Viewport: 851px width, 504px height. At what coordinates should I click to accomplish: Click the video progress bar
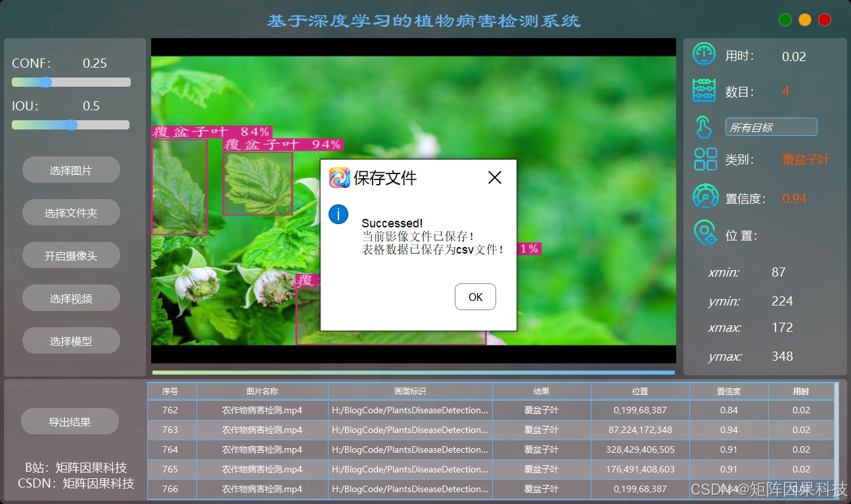[x=413, y=373]
